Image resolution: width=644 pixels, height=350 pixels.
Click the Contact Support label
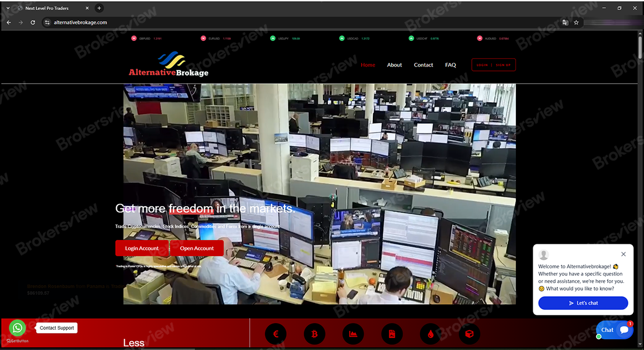click(56, 328)
